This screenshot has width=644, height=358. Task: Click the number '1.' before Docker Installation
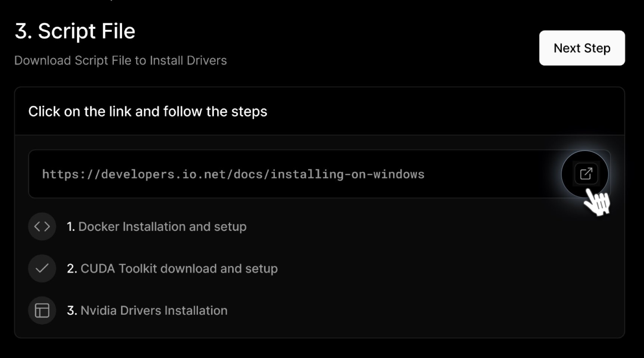pyautogui.click(x=71, y=226)
